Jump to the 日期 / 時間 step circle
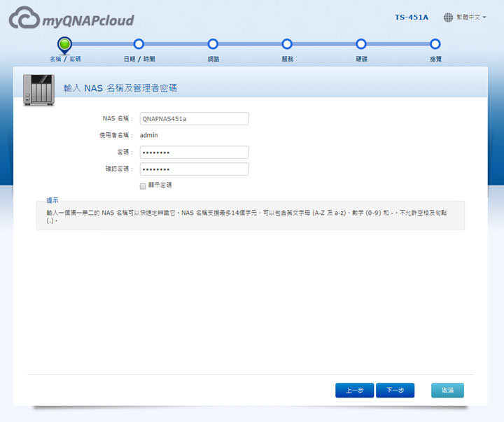This screenshot has height=422, width=504. (x=139, y=45)
